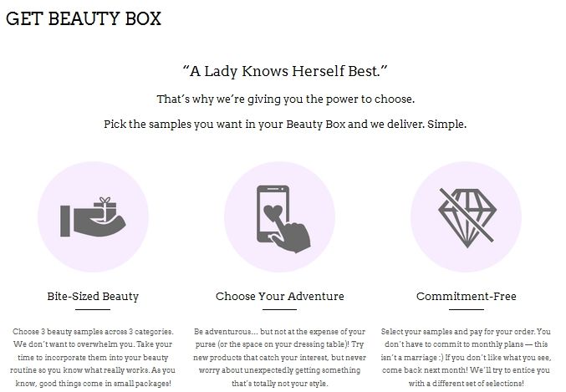Click the underline below Choose Your Adventure

pos(279,309)
